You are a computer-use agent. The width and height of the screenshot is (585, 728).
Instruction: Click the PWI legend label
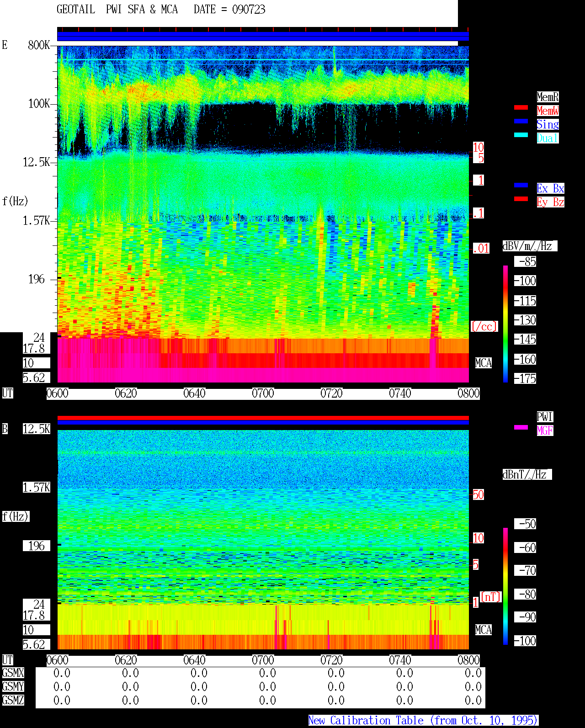pos(545,417)
